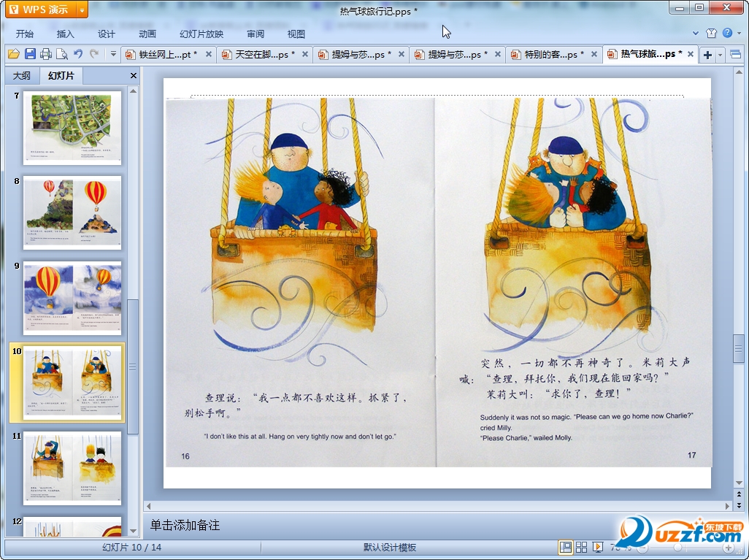This screenshot has height=560, width=749.
Task: Undo the last action
Action: [x=78, y=54]
